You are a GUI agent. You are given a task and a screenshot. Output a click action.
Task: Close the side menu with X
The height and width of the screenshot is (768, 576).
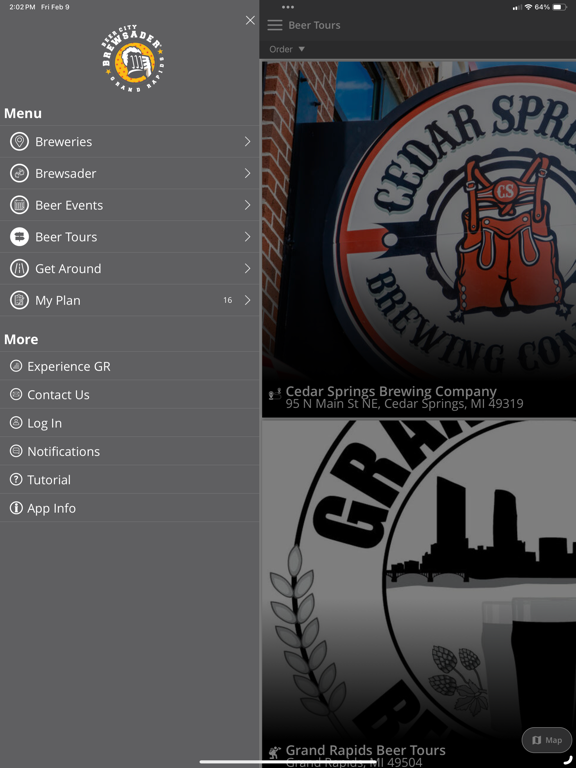tap(250, 20)
